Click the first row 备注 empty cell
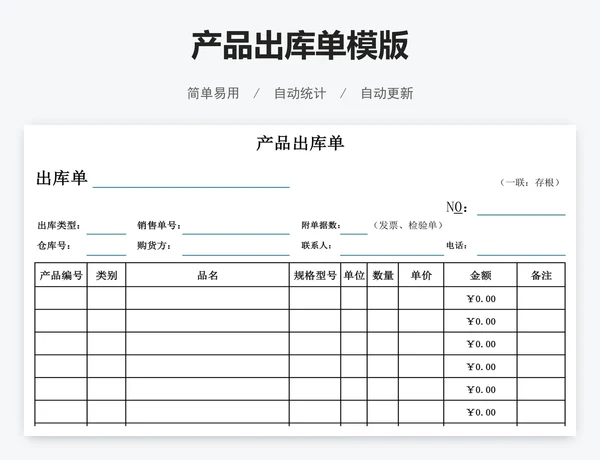The width and height of the screenshot is (600, 460). [x=541, y=299]
